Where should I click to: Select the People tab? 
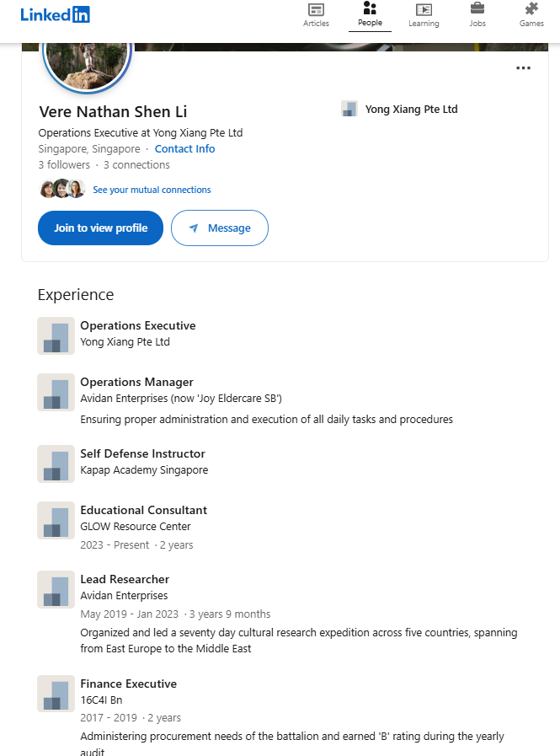click(370, 14)
